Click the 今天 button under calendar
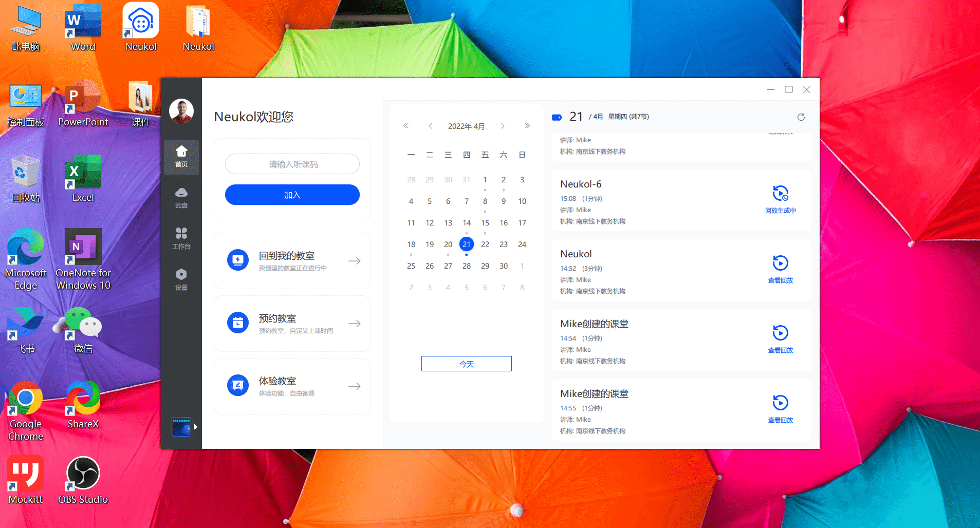980x528 pixels. 467,364
